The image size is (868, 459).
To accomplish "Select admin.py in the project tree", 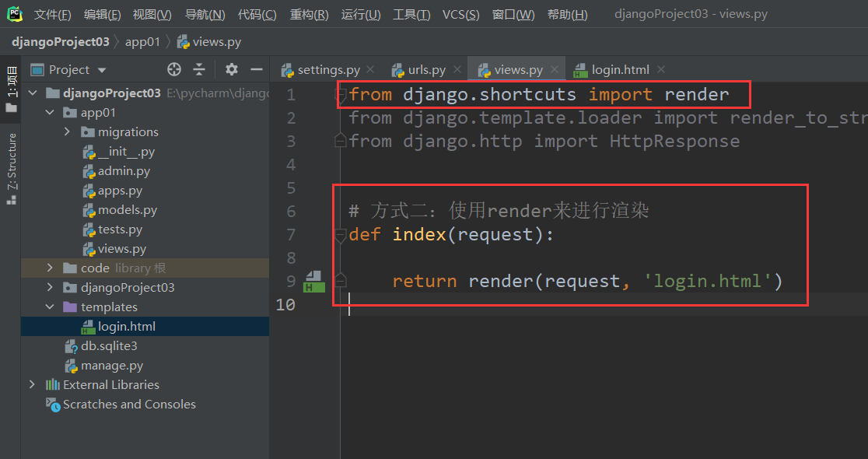I will (124, 171).
